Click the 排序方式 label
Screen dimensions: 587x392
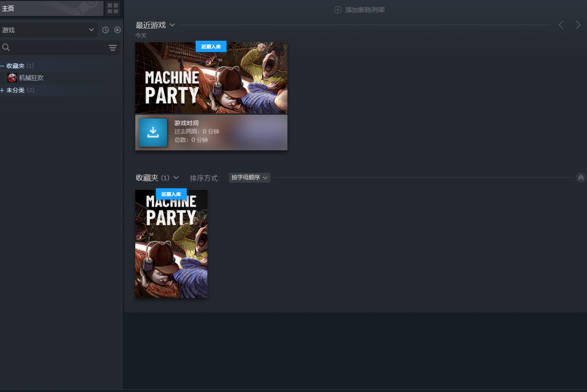(x=205, y=178)
